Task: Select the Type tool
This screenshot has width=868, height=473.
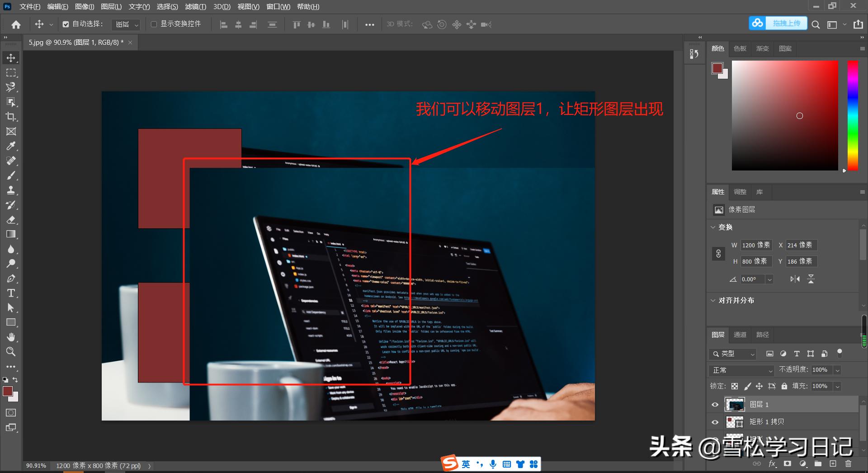Action: [x=11, y=293]
